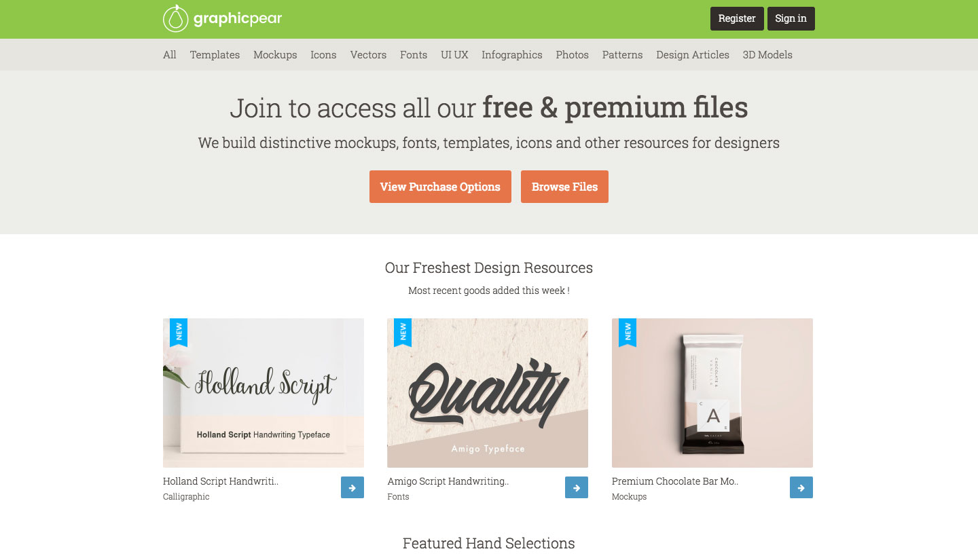
Task: Click the NEW ribbon on Quality thumbnail
Action: click(403, 333)
